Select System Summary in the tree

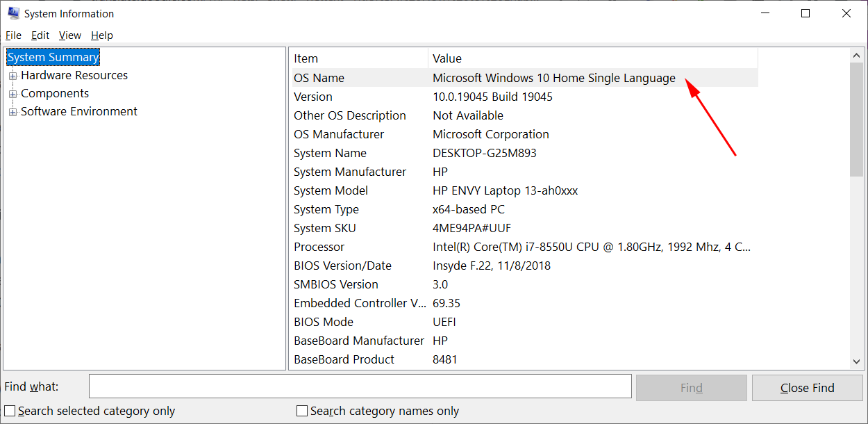tap(53, 57)
